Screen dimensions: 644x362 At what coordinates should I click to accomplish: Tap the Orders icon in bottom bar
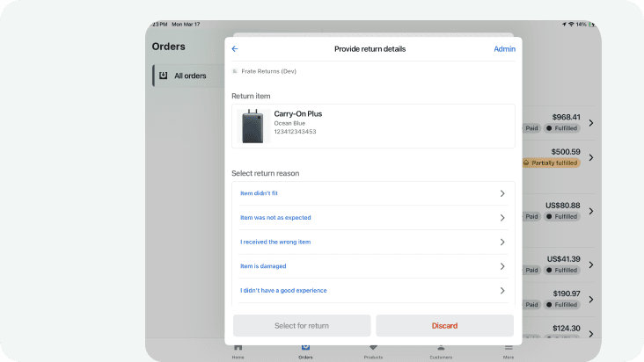(x=305, y=350)
